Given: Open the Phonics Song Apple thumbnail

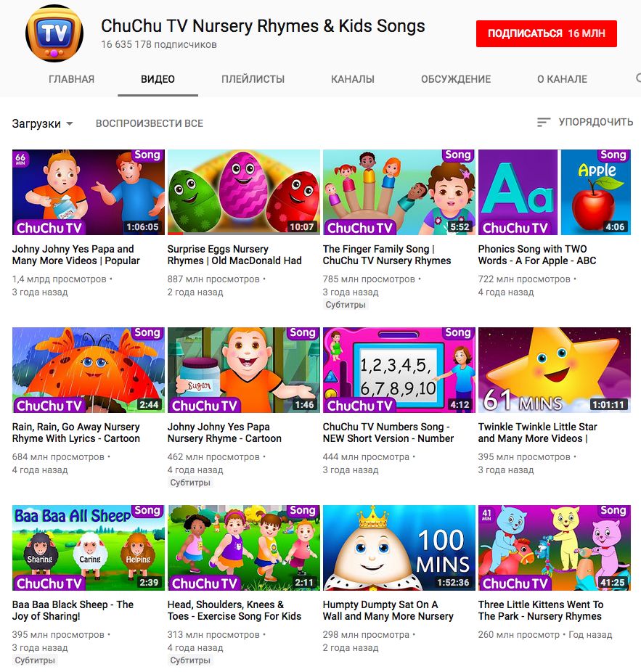Looking at the screenshot, I should [555, 192].
